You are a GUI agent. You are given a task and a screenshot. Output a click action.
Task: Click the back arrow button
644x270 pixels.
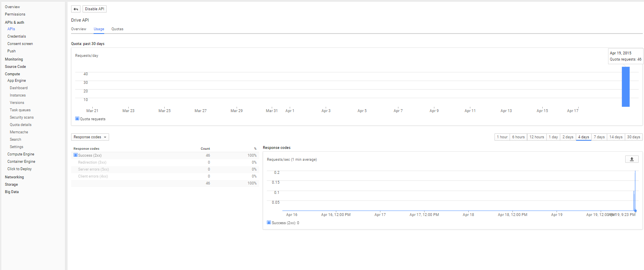[76, 9]
